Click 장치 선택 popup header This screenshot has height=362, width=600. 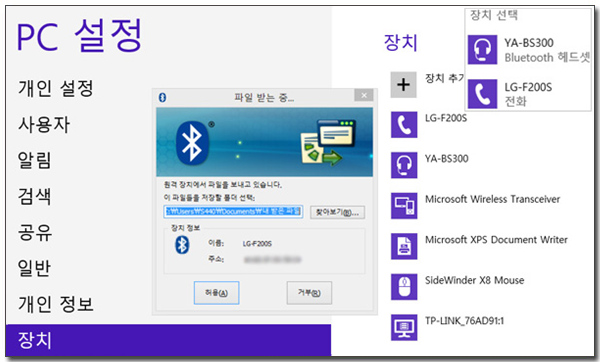tap(494, 15)
